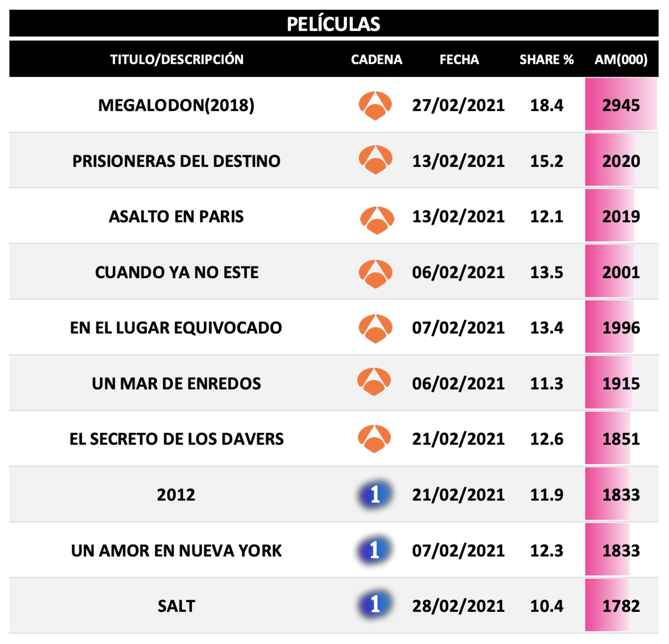Viewport: 669px width, 644px height.
Task: Click the MEGALODON(2018) title
Action: point(176,105)
